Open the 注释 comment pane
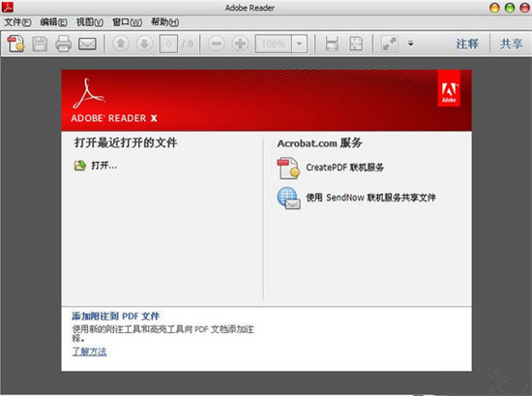 467,44
